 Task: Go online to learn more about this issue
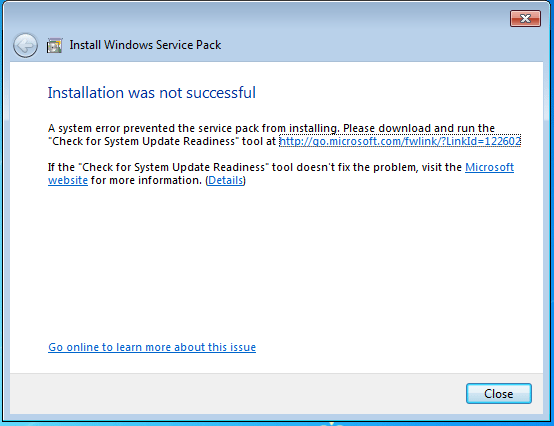click(x=152, y=347)
